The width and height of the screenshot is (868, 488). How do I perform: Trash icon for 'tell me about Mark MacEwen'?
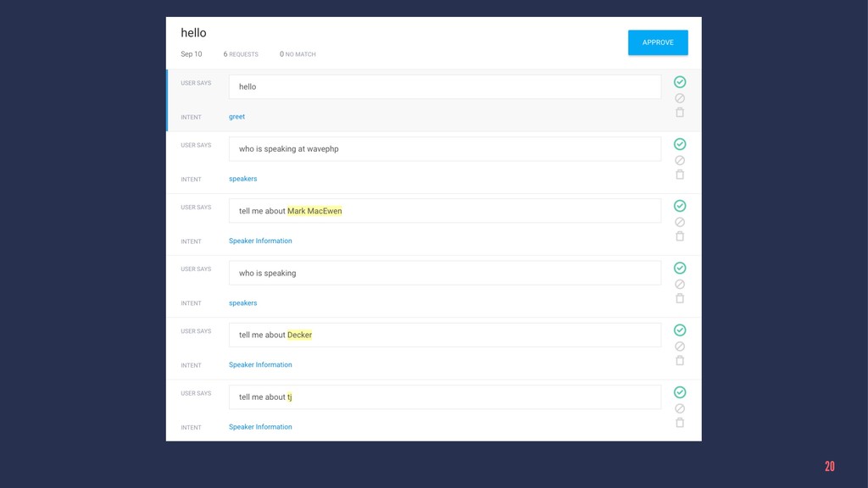680,236
